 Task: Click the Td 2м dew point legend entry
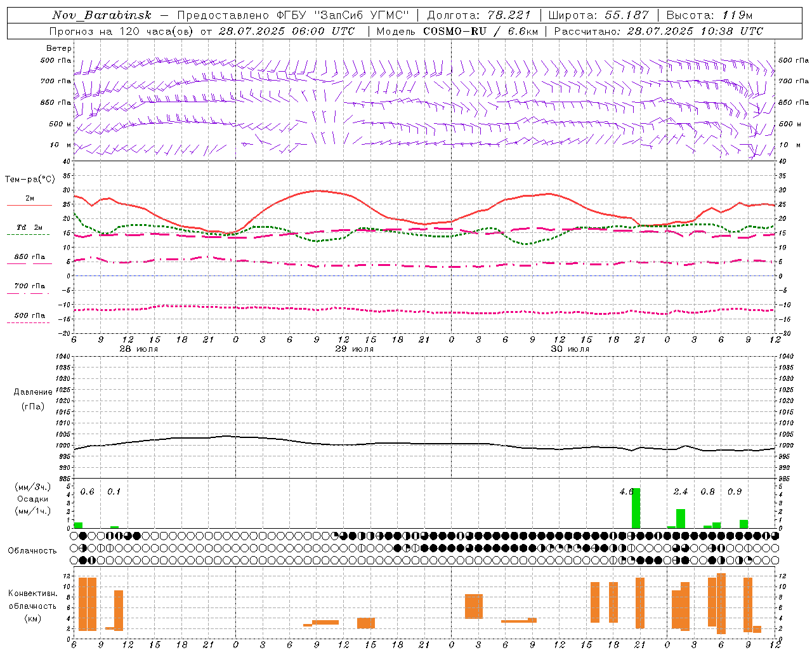click(29, 227)
